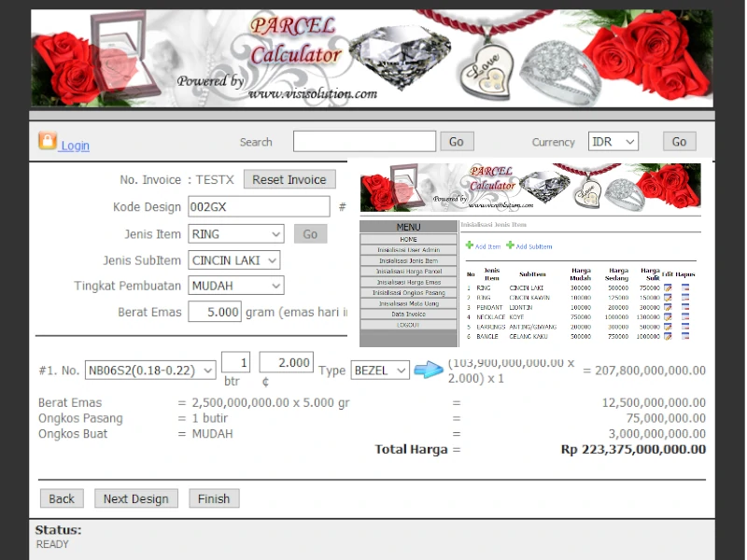Click inside the Search input field

[x=364, y=141]
